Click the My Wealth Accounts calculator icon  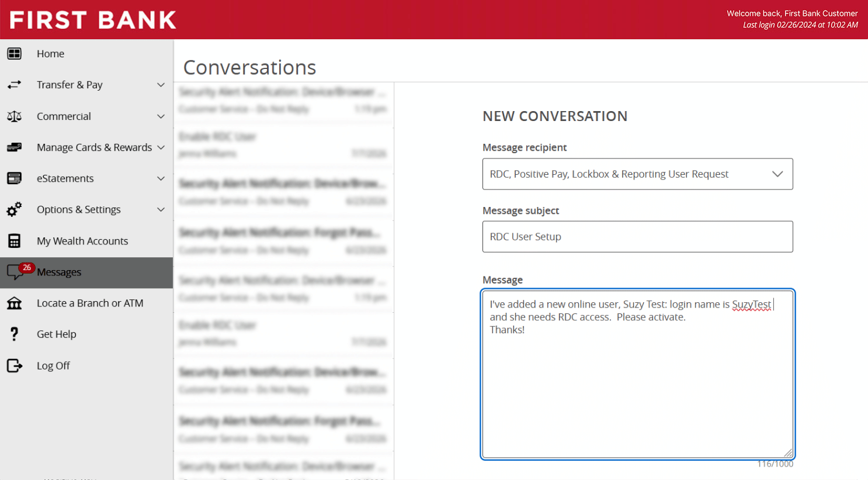[x=15, y=241]
